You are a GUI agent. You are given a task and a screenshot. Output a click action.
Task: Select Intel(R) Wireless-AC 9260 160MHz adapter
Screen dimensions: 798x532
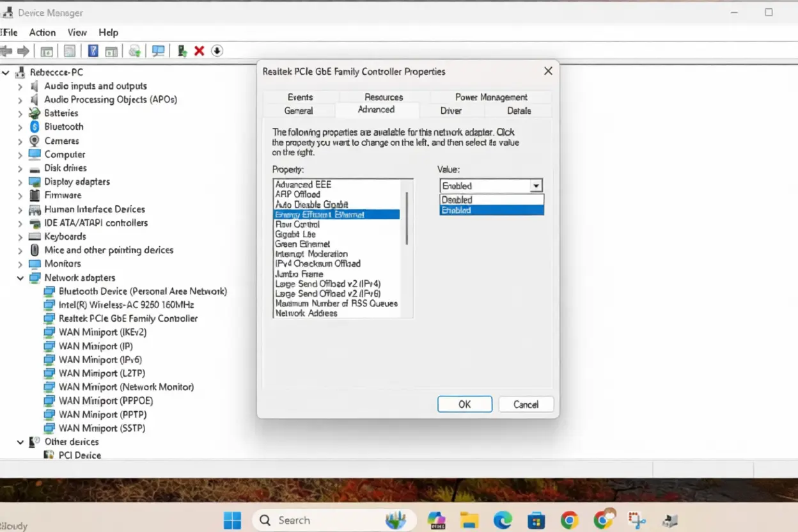(126, 305)
